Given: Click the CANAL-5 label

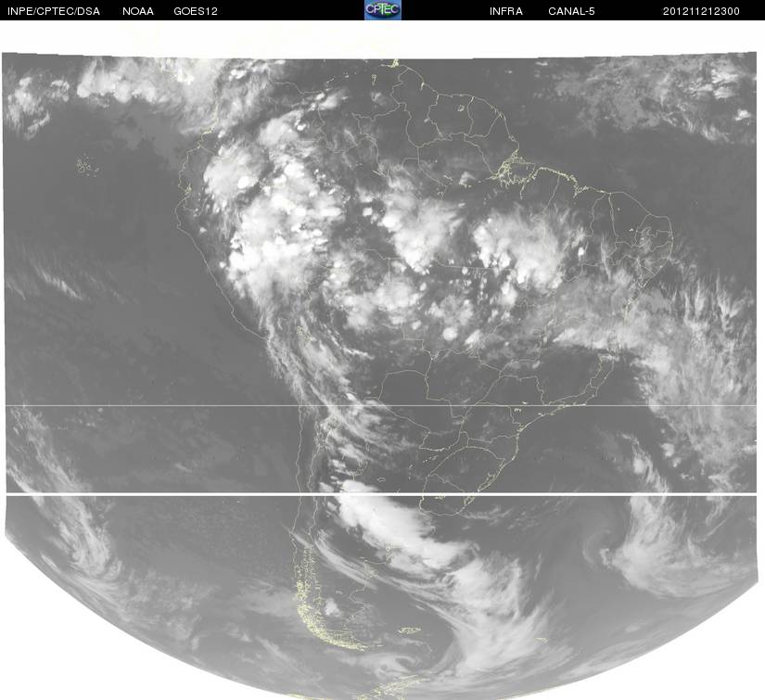Looking at the screenshot, I should [571, 11].
